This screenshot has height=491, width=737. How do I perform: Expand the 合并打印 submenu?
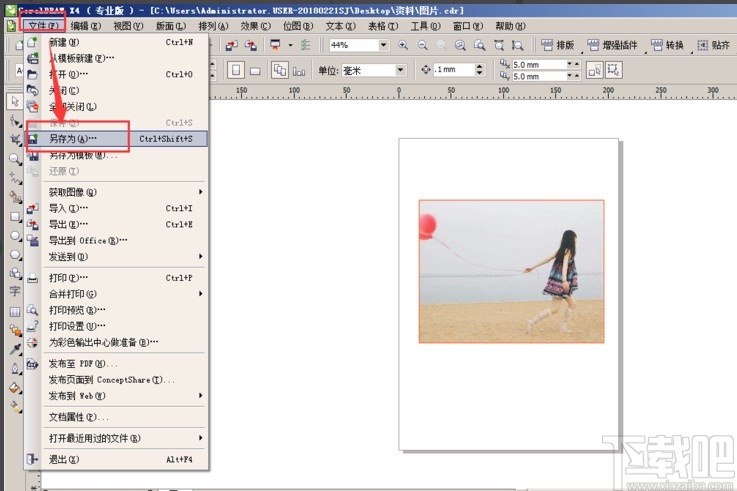click(x=200, y=294)
